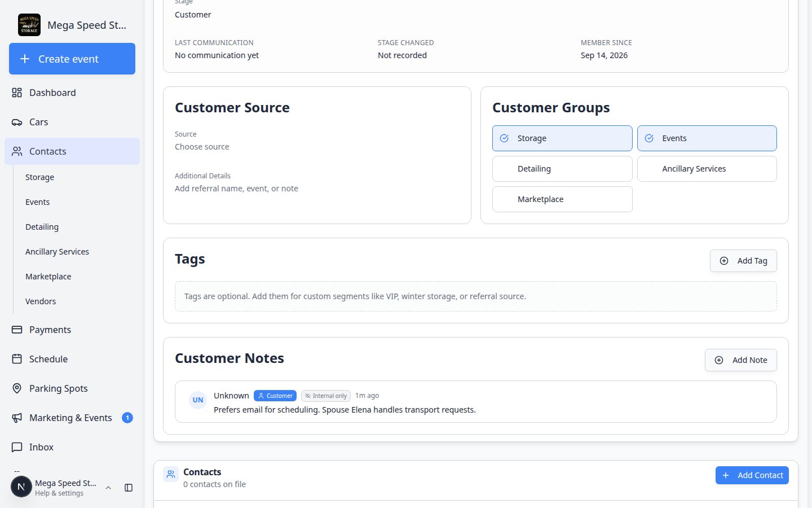
Task: Enable the Ancillary Services customer group
Action: coord(707,169)
